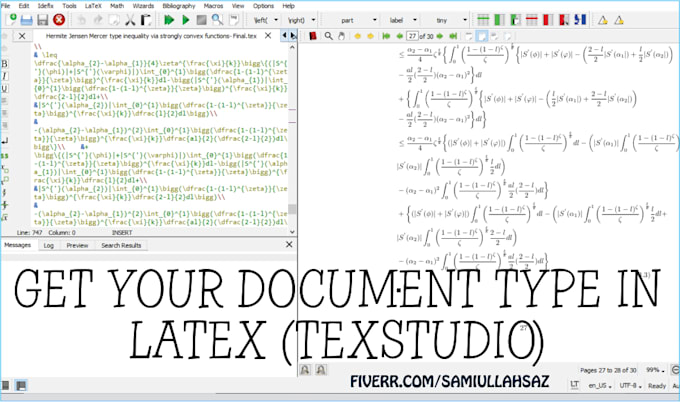Screen dimensions: 680x402
Task: Toggle single page layout in PDF viewer
Action: point(469,36)
